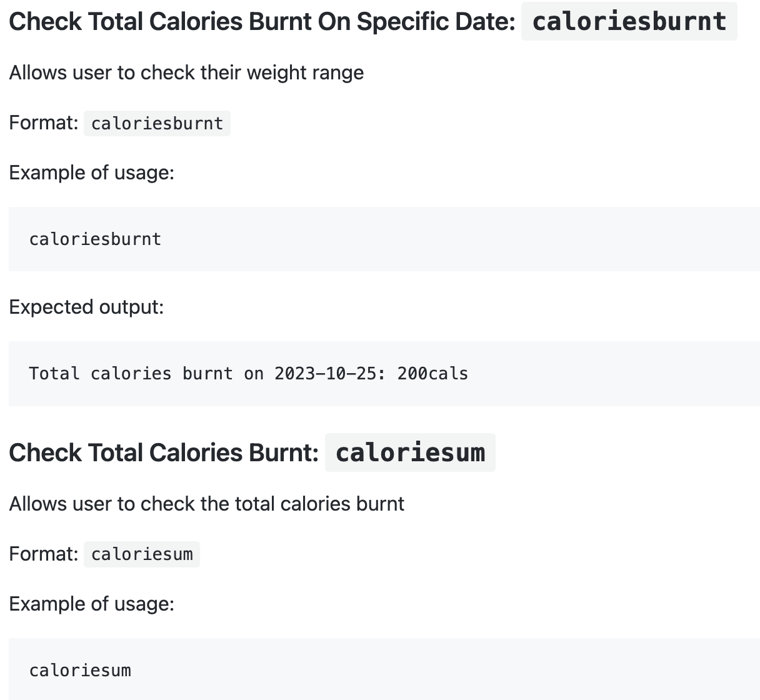This screenshot has width=760, height=700.
Task: Click empty area of the expected output code block
Action: click(x=612, y=374)
